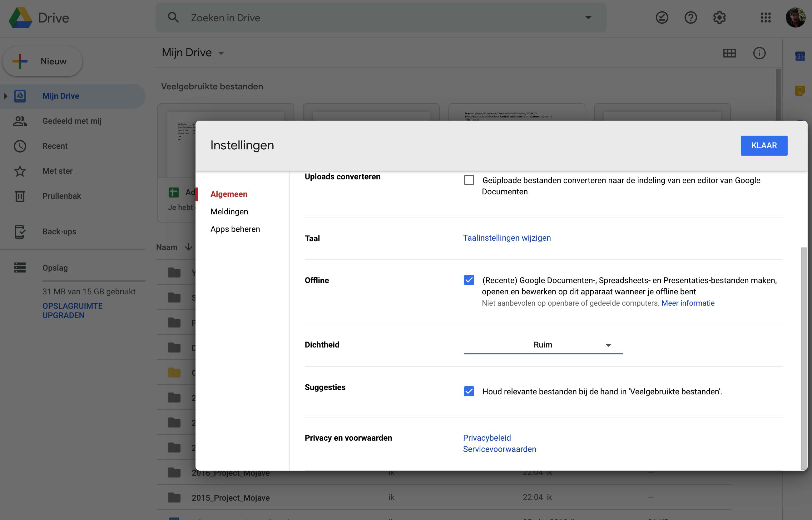Click the Zoeken in Drive search field

[x=371, y=17]
